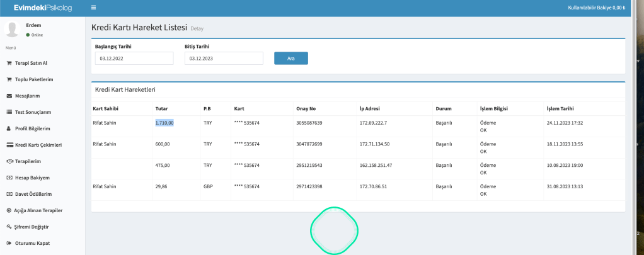Click the key icon beside Şifremi Değiştir
Viewport: 644px width, 255px height.
click(x=9, y=227)
